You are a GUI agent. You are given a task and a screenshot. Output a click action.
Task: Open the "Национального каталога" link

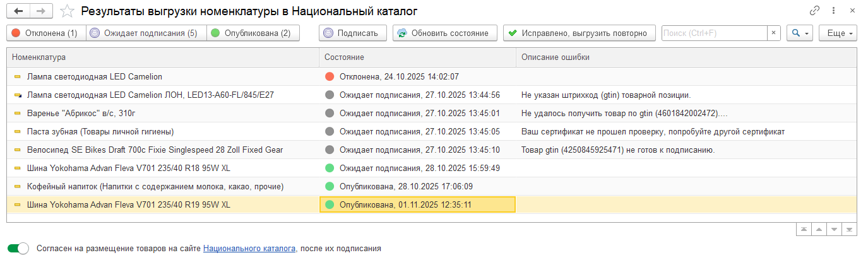point(249,249)
